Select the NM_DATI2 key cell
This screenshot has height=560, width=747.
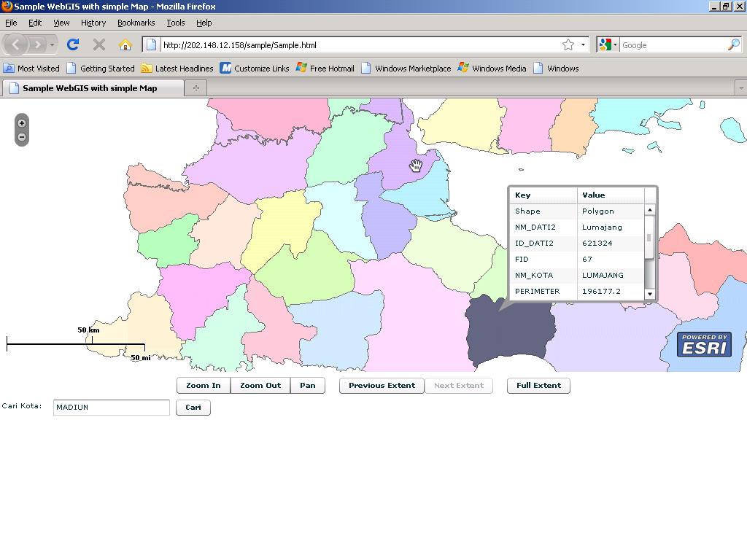543,227
